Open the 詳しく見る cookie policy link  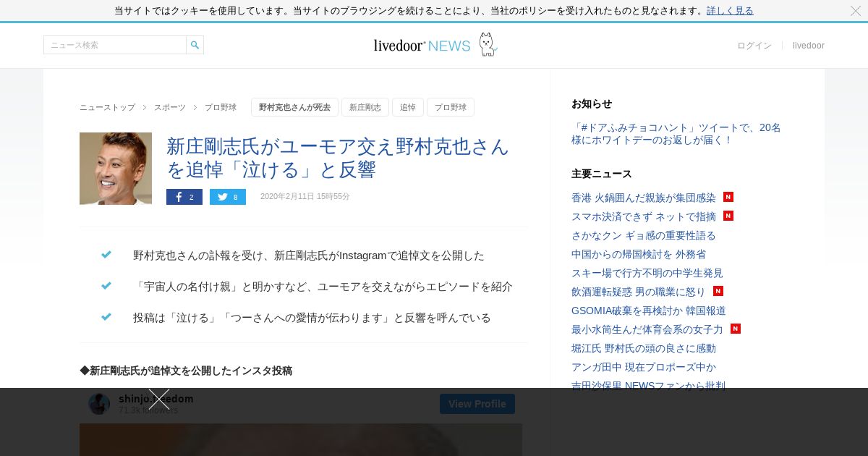point(730,11)
